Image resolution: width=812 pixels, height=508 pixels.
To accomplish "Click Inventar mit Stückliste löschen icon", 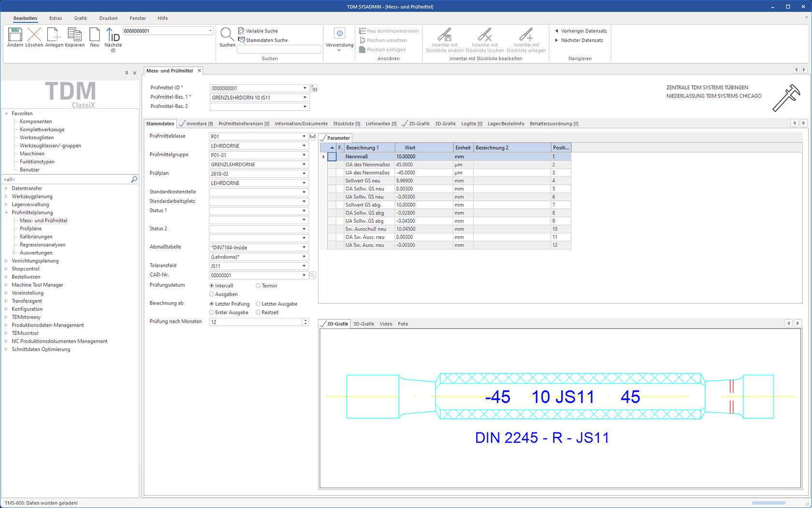I will tap(484, 35).
